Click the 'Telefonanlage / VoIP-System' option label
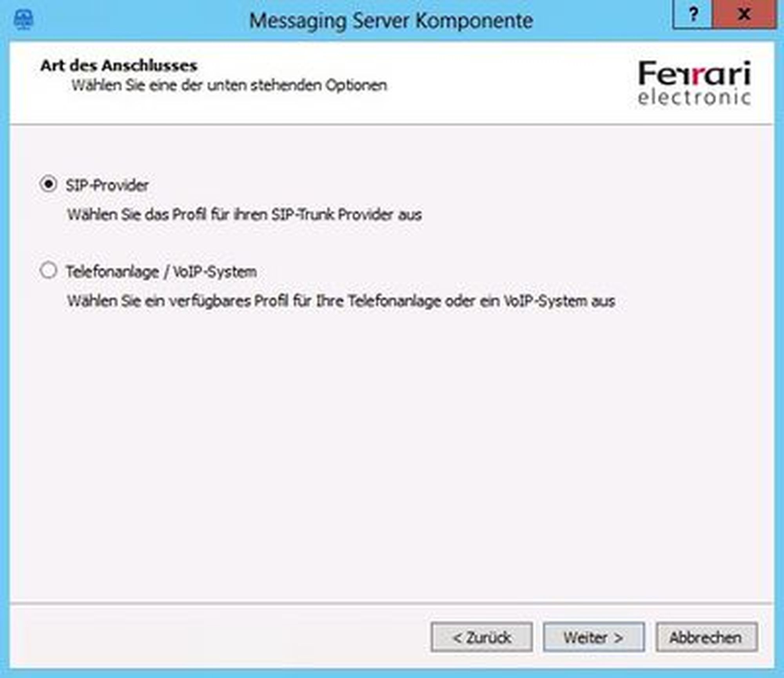This screenshot has height=678, width=784. [161, 272]
